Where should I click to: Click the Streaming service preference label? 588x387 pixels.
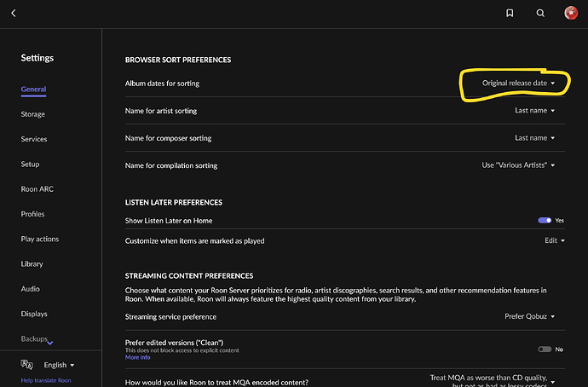(170, 317)
